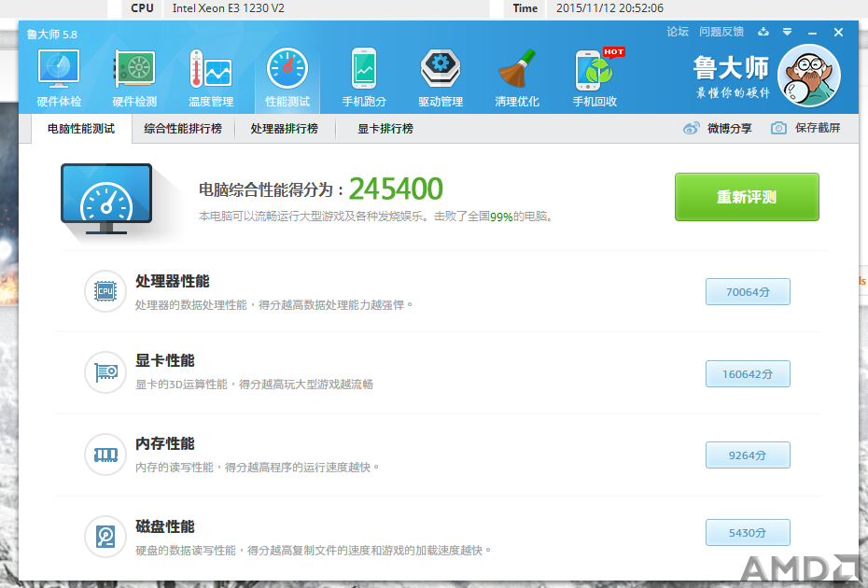This screenshot has width=868, height=588.
Task: Minimize the 鲁大师 window
Action: point(812,33)
